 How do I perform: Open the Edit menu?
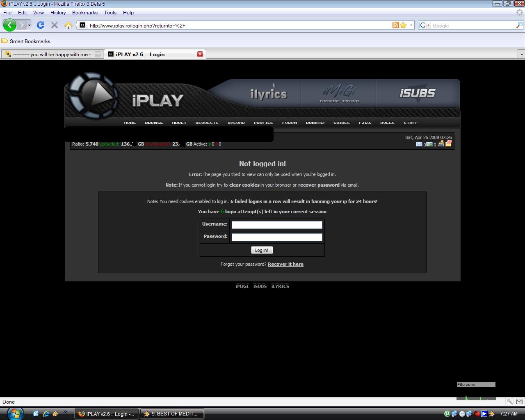click(x=23, y=13)
